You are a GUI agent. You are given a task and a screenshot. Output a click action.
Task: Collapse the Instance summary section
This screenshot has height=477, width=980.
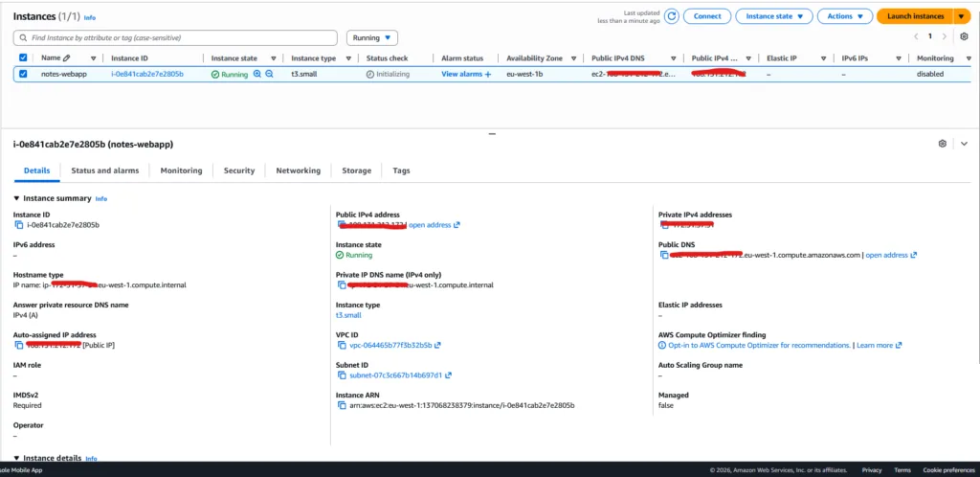[16, 198]
